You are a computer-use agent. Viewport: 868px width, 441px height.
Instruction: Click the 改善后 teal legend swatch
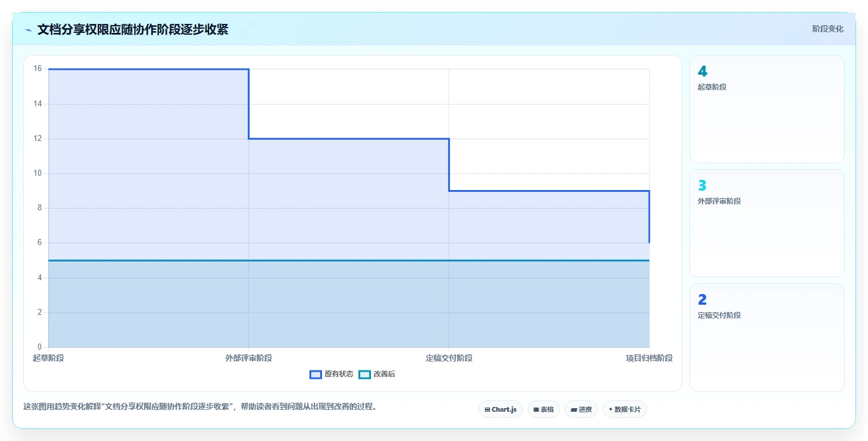point(364,374)
